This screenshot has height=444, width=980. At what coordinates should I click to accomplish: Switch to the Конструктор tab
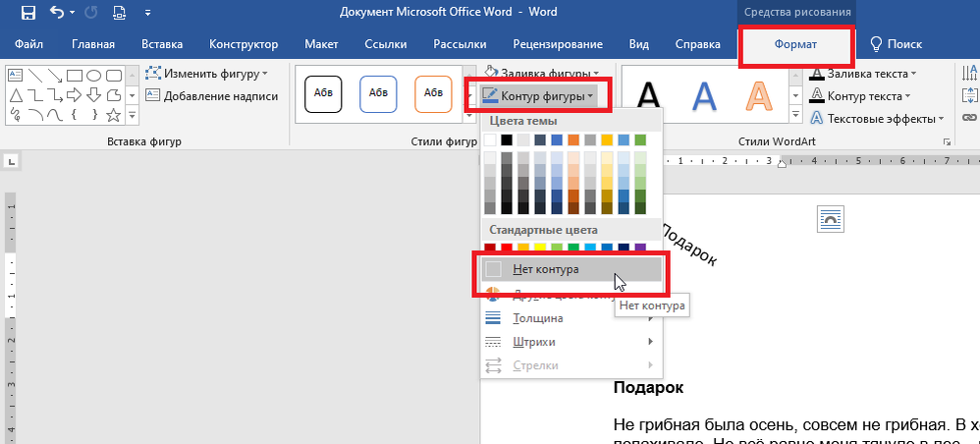tap(244, 44)
